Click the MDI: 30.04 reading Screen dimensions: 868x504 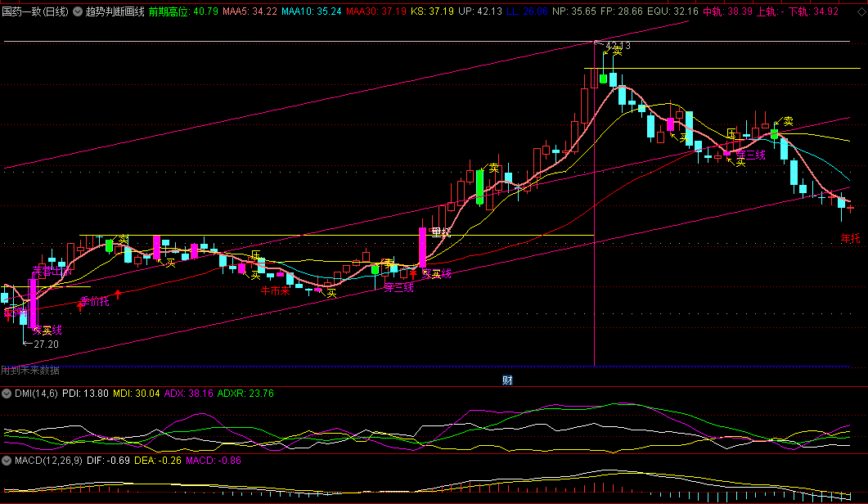pos(136,394)
